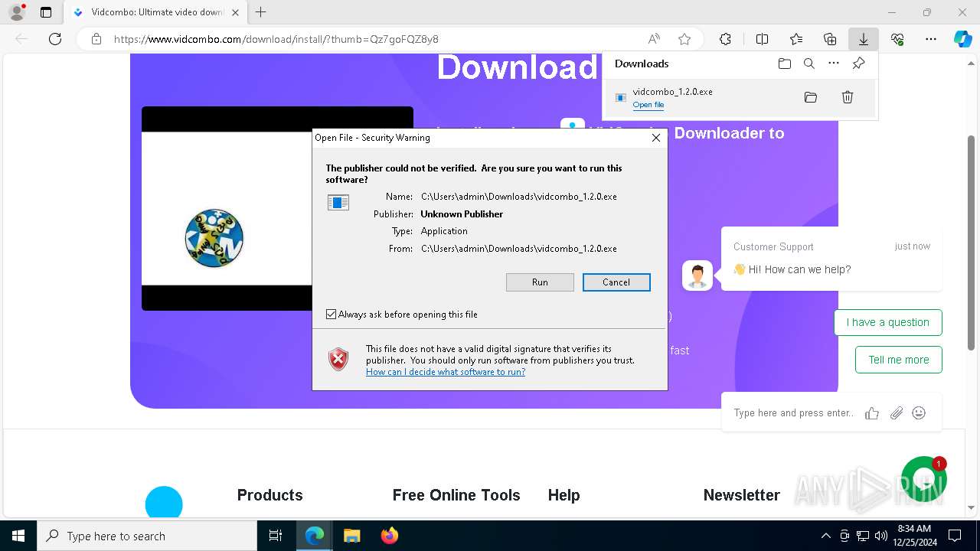The image size is (980, 551).
Task: Add page to favorites star
Action: pos(684,39)
